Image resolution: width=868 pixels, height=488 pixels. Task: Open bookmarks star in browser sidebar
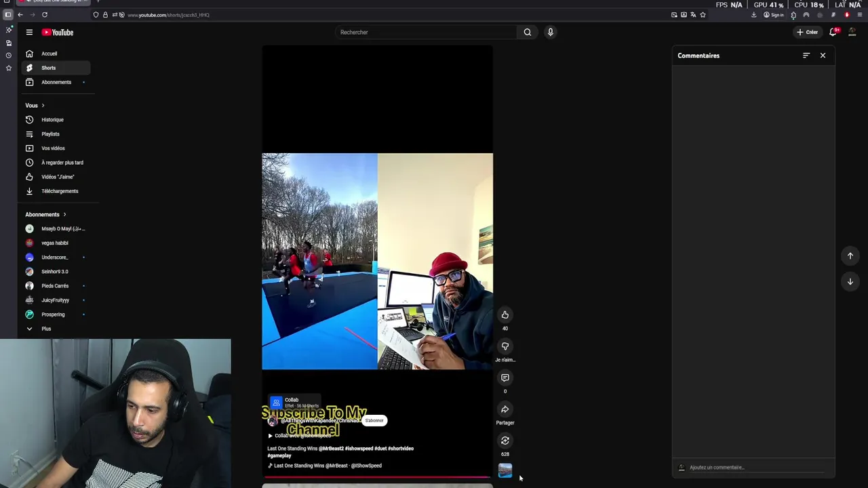click(8, 68)
